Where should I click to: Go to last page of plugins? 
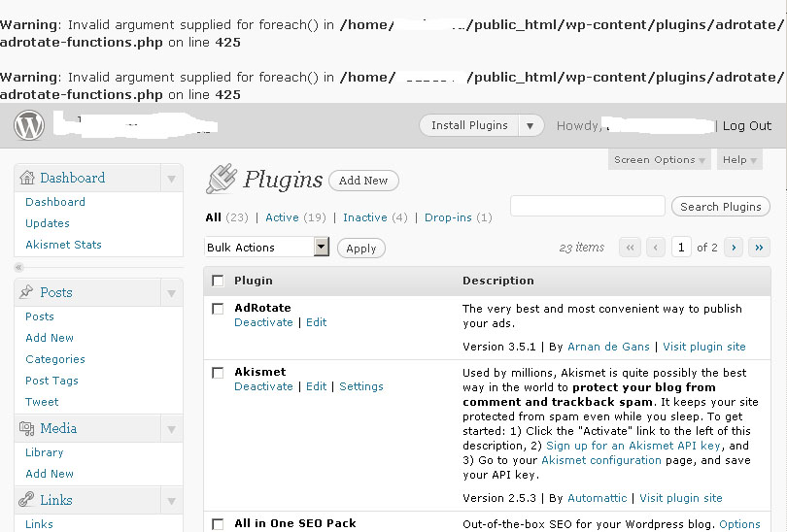click(x=759, y=248)
